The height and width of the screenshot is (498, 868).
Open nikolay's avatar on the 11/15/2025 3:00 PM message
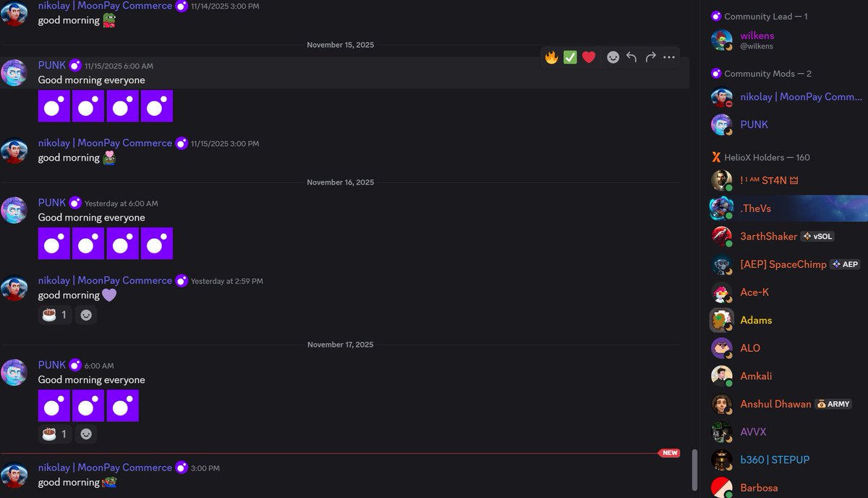coord(14,150)
